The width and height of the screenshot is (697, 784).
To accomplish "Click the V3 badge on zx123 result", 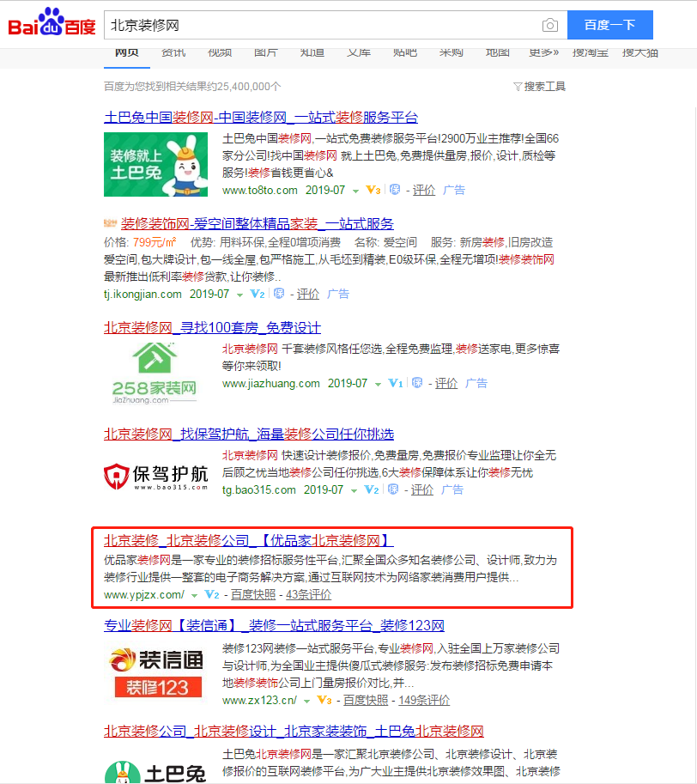I will pyautogui.click(x=324, y=700).
